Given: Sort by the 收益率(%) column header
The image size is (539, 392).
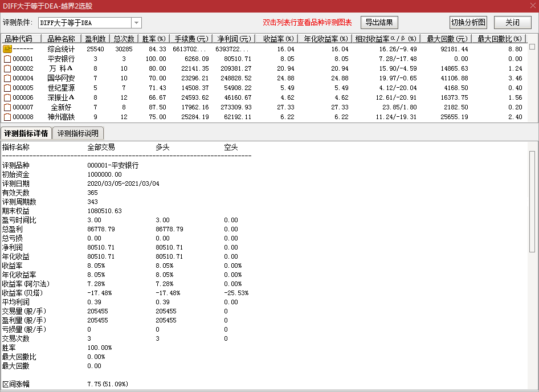Looking at the screenshot, I should pyautogui.click(x=276, y=39).
